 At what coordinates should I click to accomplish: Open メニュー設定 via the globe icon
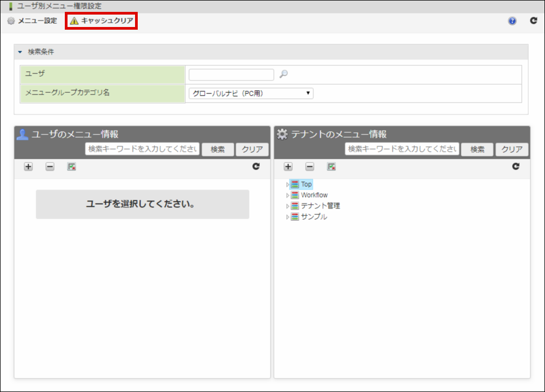pos(10,21)
